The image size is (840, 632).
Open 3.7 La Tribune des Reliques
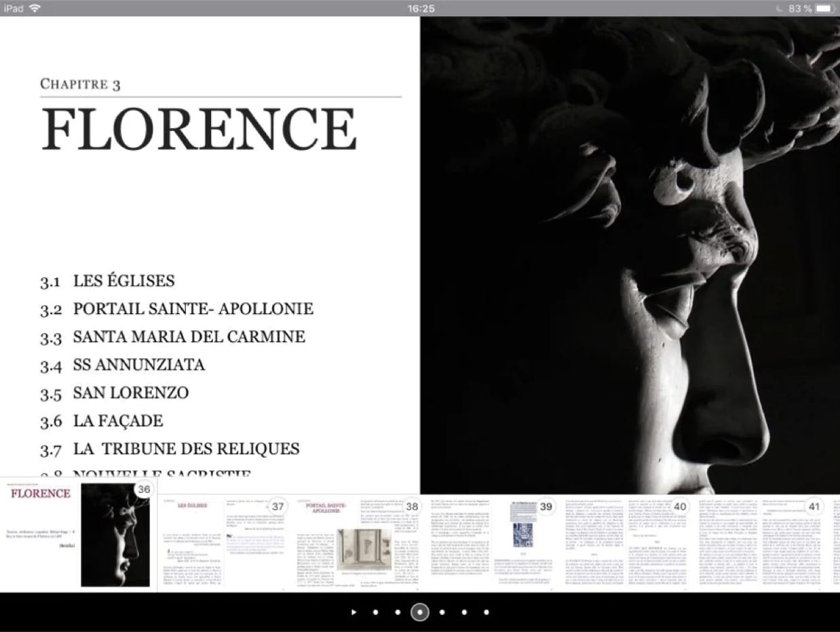point(186,449)
